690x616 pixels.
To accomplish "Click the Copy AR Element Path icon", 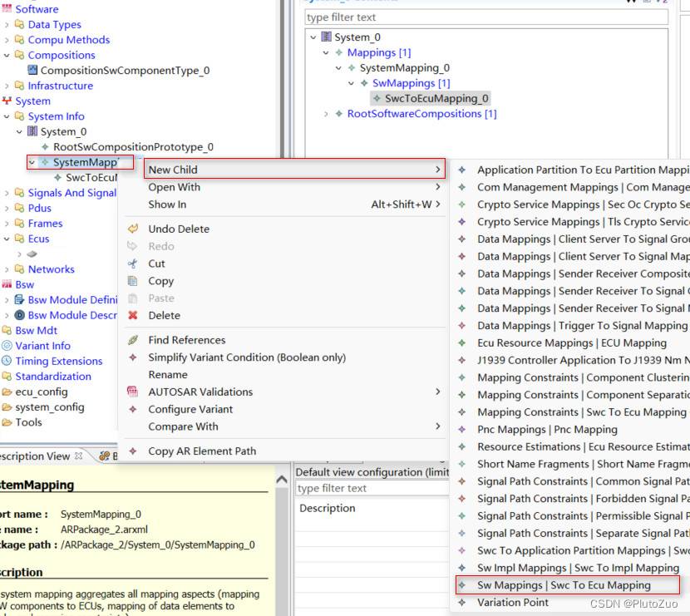I will pos(133,451).
